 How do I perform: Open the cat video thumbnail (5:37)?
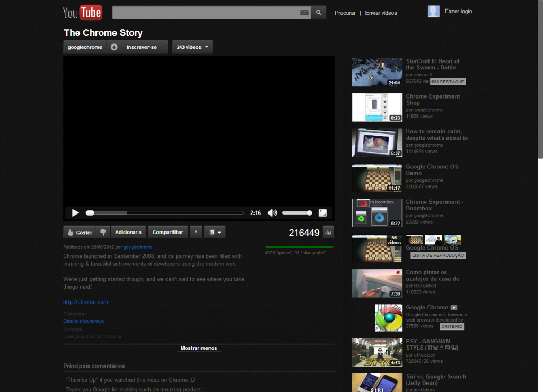377,142
